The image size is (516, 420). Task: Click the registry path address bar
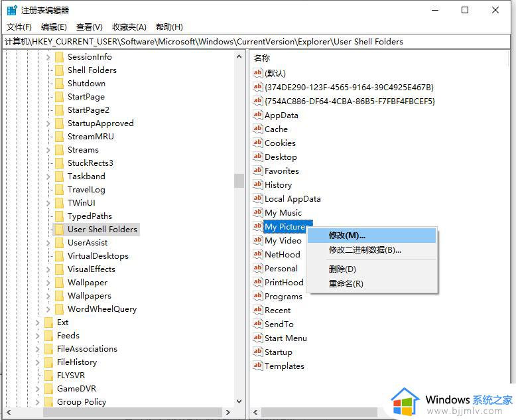tap(257, 42)
